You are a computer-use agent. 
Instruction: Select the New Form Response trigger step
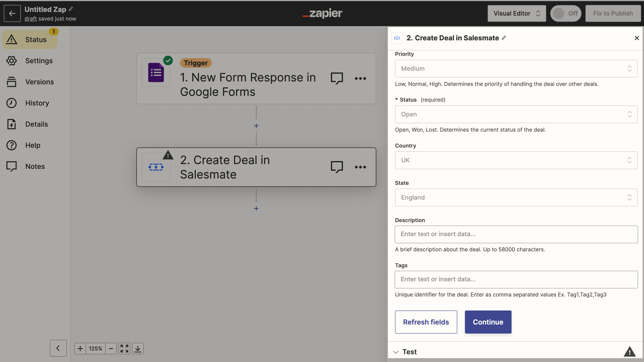[256, 79]
